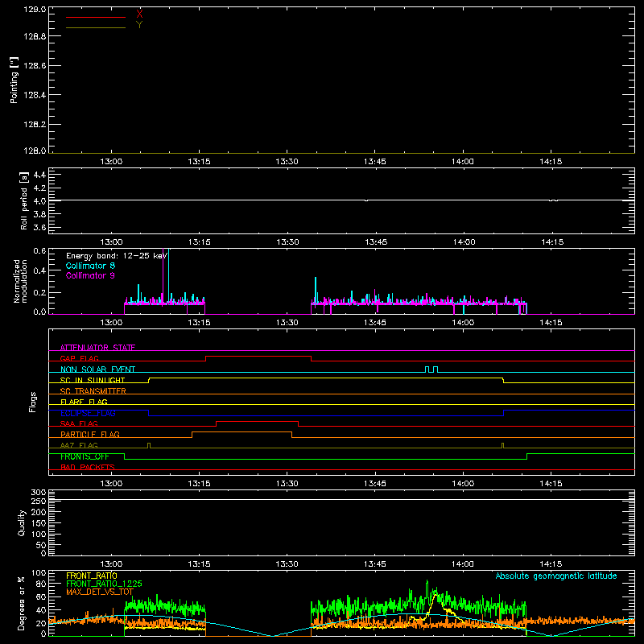Viewport: 644px width, 644px height.
Task: Click the 'A4Z_FLAG' label
Action: (x=79, y=445)
